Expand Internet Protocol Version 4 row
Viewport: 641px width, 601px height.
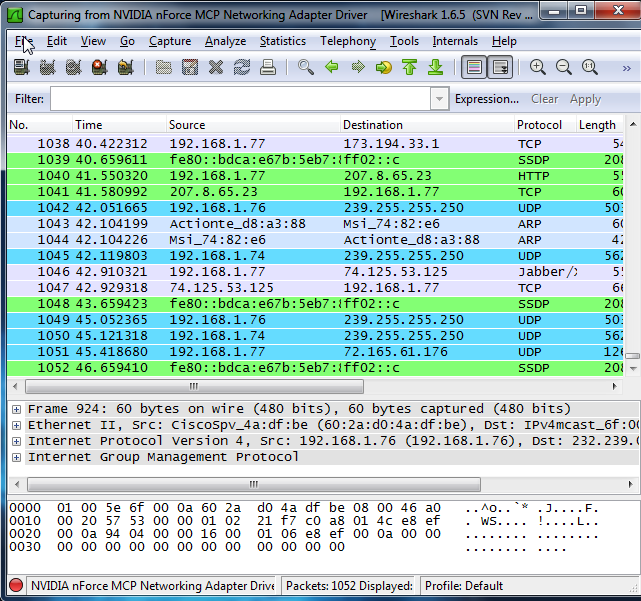click(16, 441)
